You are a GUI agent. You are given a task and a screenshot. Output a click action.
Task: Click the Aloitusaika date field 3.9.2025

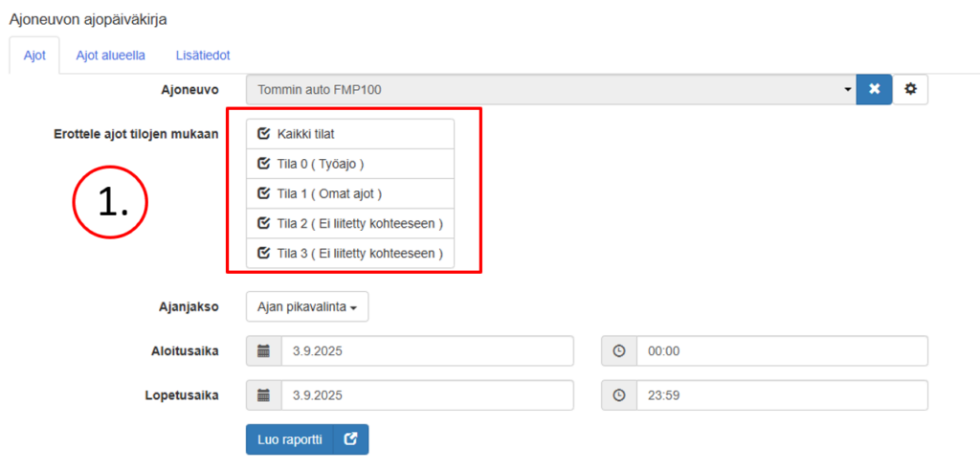click(428, 351)
